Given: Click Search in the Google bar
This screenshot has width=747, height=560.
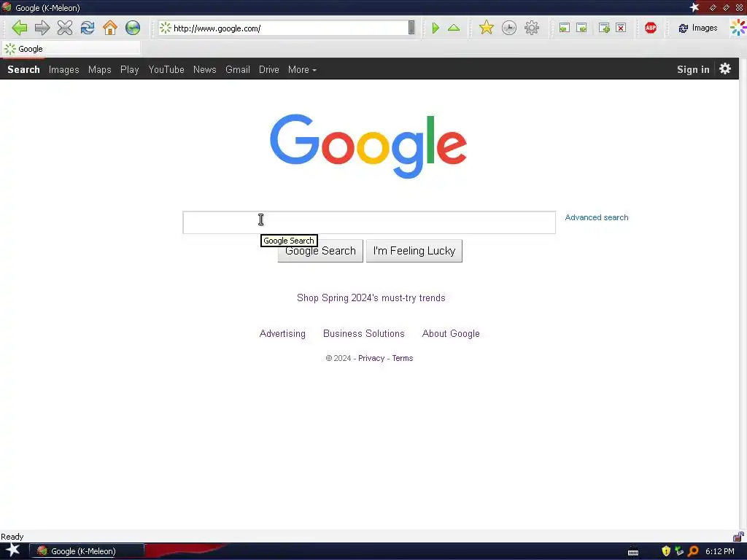Looking at the screenshot, I should (x=24, y=69).
